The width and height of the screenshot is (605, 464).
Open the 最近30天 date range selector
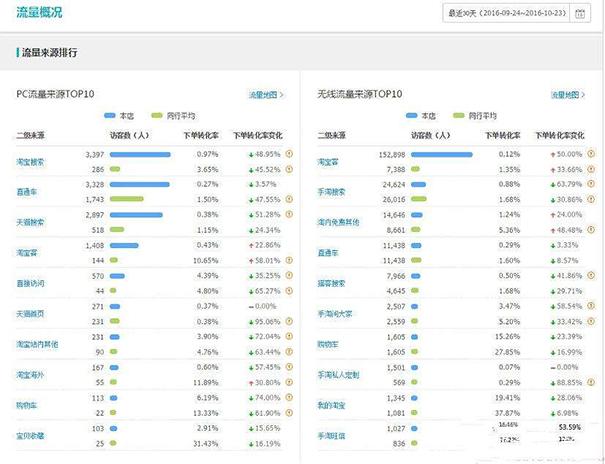pyautogui.click(x=506, y=13)
